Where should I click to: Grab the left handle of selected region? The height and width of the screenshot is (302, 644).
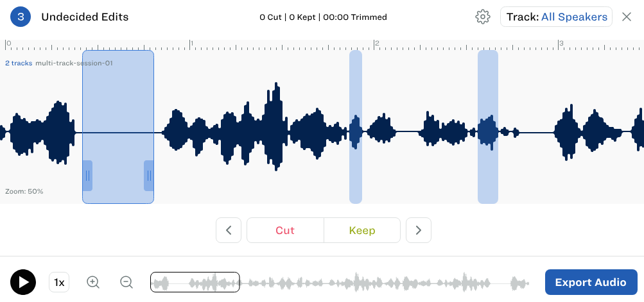tap(87, 176)
